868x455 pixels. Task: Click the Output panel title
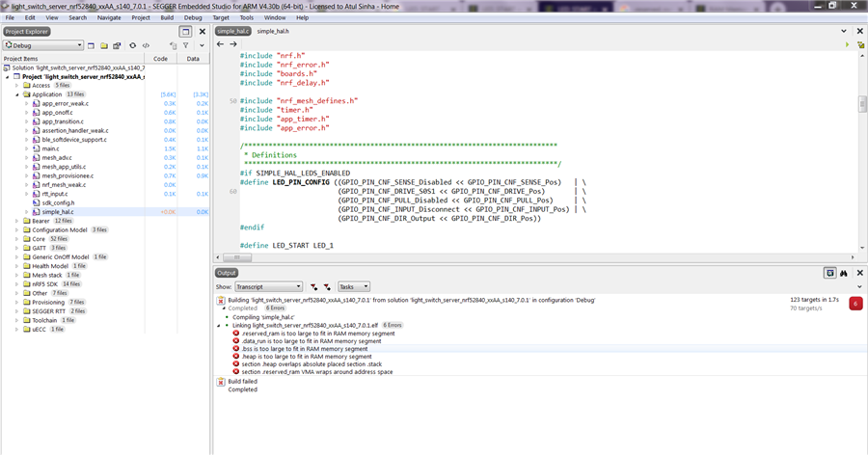click(227, 273)
